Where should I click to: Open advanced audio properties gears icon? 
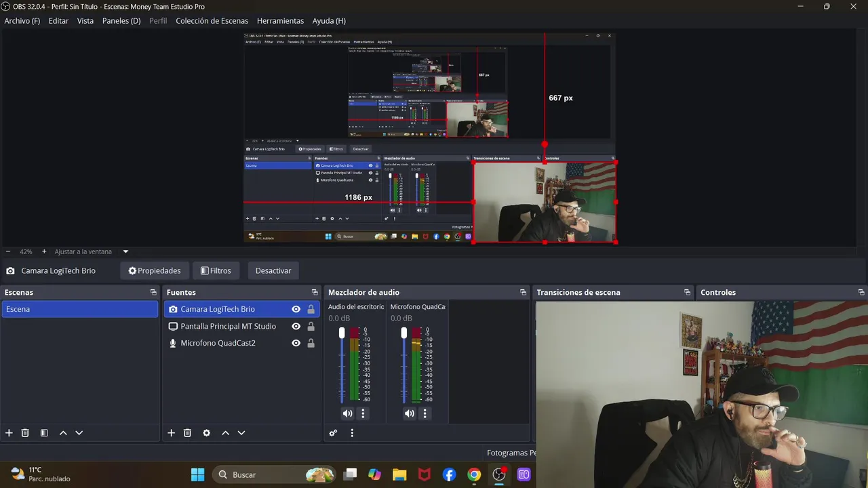[x=333, y=433]
